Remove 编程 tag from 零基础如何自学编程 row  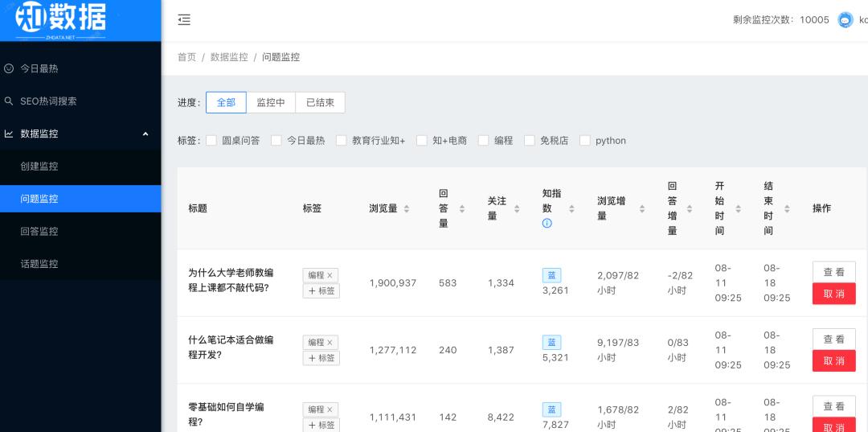[330, 409]
